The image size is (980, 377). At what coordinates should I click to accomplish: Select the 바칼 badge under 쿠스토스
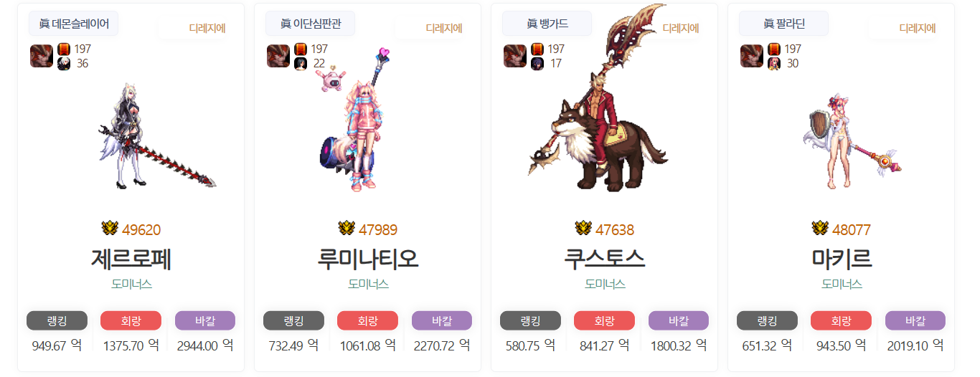point(679,320)
